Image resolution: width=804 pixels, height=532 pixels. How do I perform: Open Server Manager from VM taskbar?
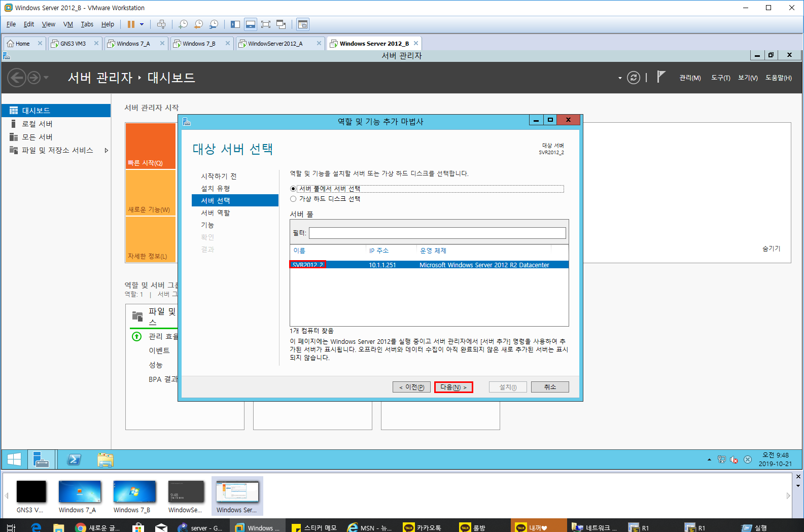point(41,459)
